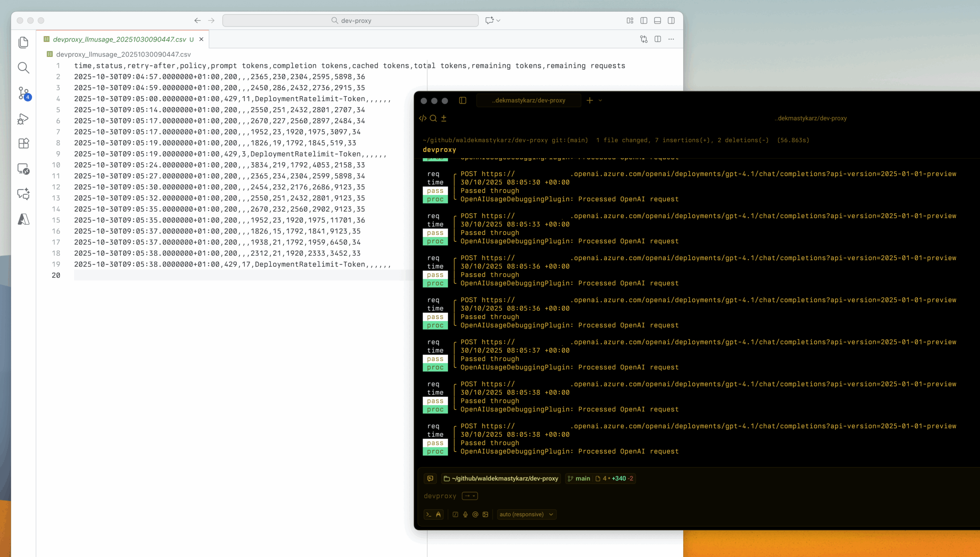Open the auto (responsive) dropdown

point(526,514)
